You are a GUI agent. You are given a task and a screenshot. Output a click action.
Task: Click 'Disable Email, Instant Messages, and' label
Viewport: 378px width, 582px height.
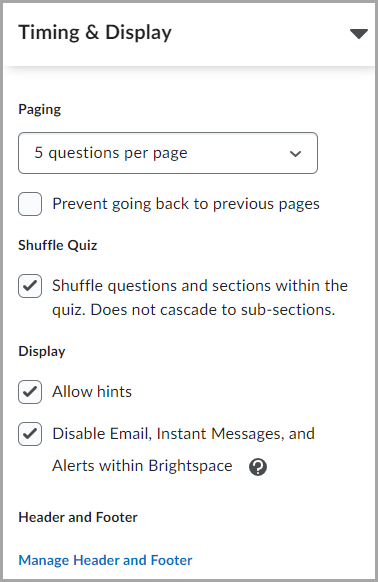183,434
